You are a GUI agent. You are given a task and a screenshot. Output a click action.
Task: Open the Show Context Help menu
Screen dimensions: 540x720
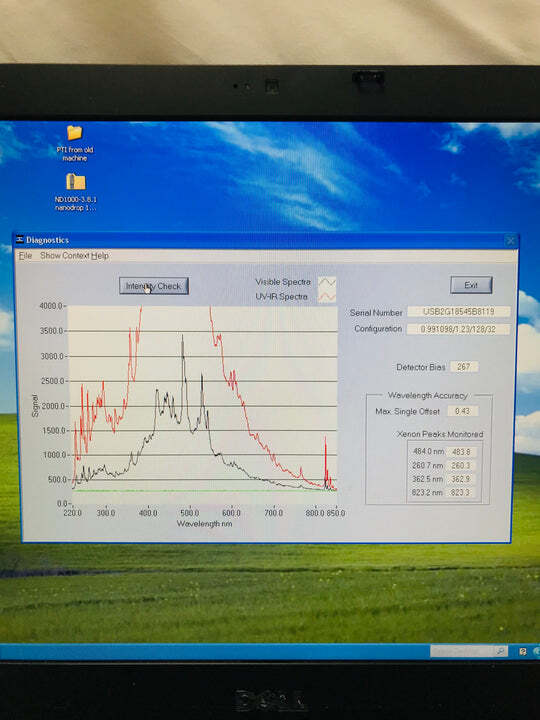click(x=74, y=256)
